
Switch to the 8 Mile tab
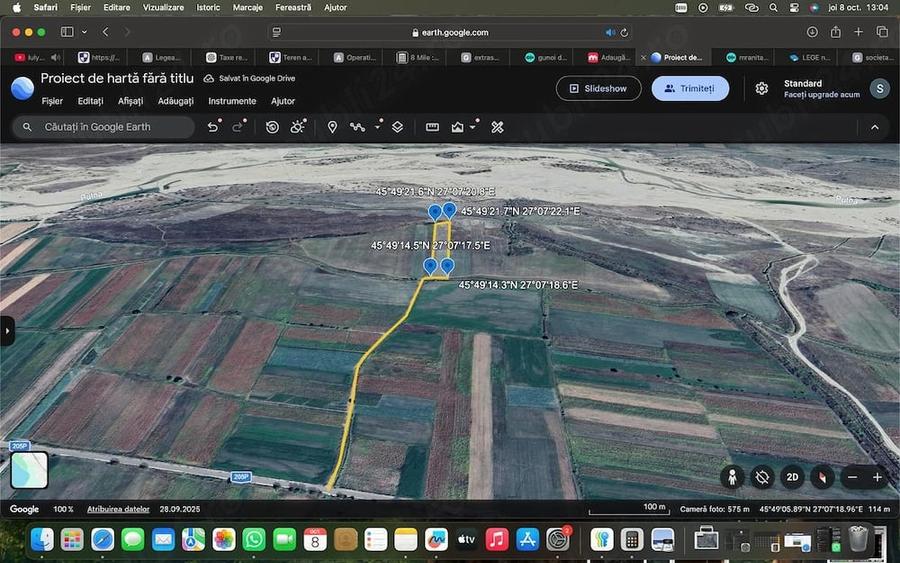coord(418,57)
